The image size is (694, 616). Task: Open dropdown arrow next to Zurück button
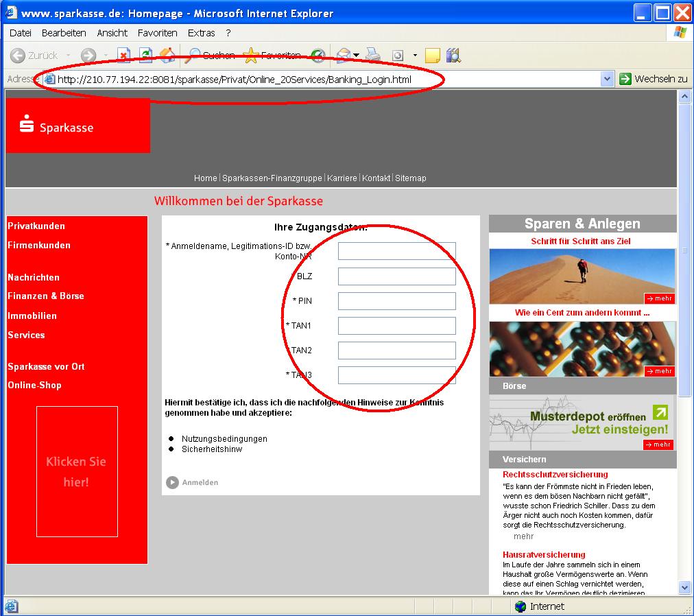(x=68, y=56)
